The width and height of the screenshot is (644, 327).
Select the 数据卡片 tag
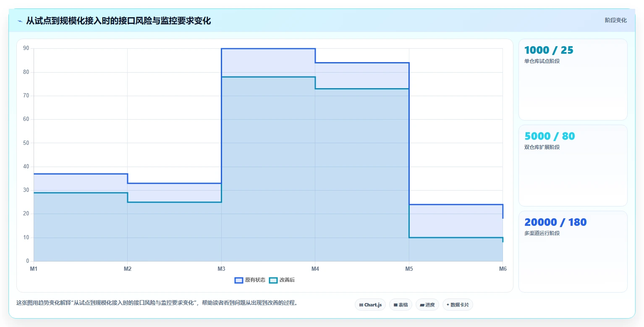click(x=458, y=305)
